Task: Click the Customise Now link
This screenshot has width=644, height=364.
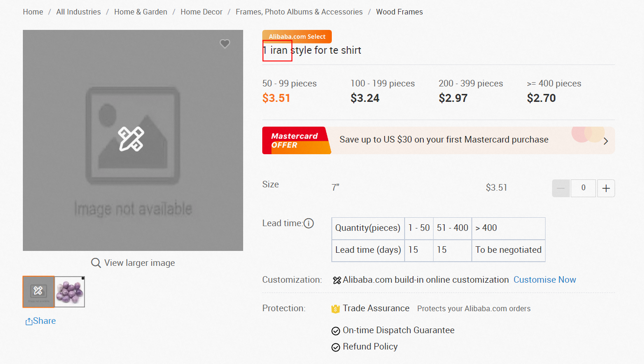Action: [545, 280]
